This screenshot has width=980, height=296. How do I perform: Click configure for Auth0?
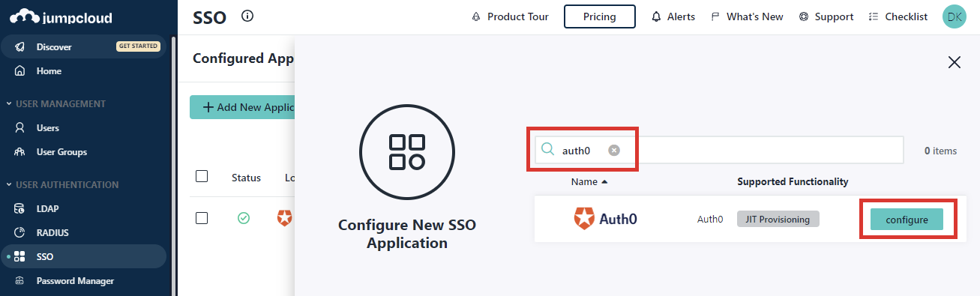(907, 220)
